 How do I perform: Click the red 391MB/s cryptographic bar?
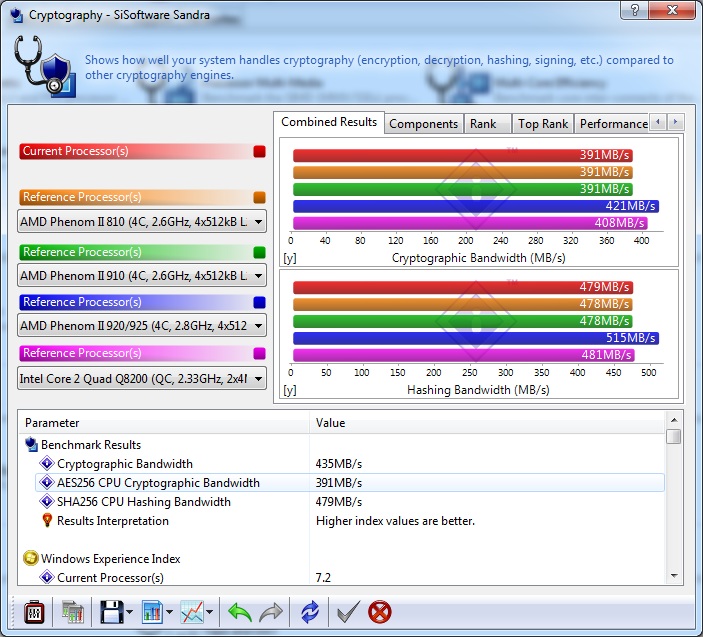pyautogui.click(x=463, y=155)
